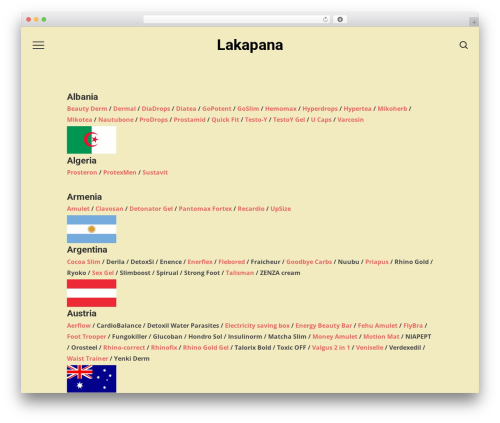Open the Dermal link under Albania
The height and width of the screenshot is (423, 500).
tap(124, 109)
